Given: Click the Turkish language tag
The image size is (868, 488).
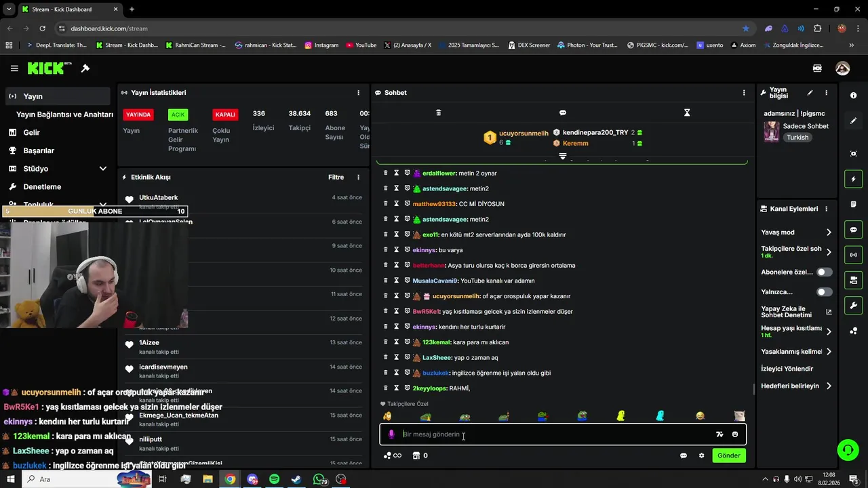Looking at the screenshot, I should [797, 138].
